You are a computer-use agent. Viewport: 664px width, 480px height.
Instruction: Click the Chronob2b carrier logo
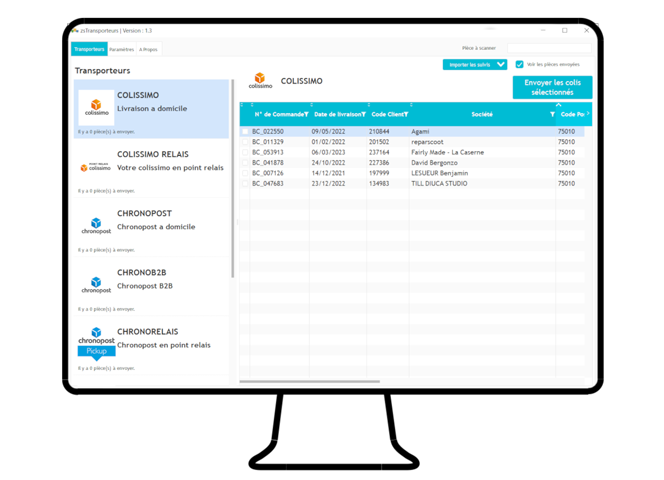click(x=96, y=286)
